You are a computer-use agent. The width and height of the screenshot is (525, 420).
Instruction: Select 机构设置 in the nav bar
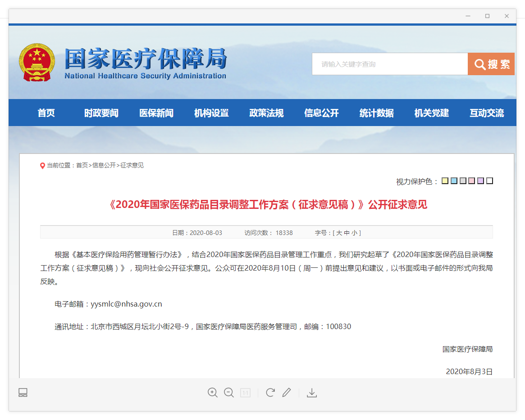[x=211, y=113]
